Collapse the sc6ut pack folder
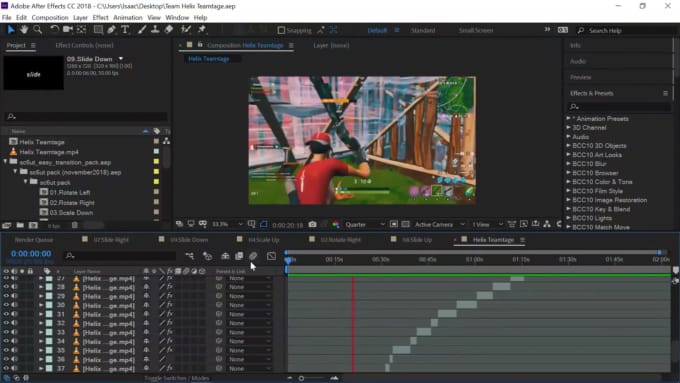Image resolution: width=680 pixels, height=383 pixels. click(25, 182)
